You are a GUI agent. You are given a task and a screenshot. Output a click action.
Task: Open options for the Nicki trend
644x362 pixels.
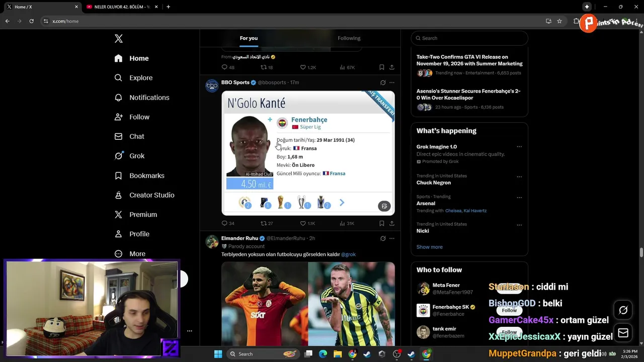tap(519, 225)
